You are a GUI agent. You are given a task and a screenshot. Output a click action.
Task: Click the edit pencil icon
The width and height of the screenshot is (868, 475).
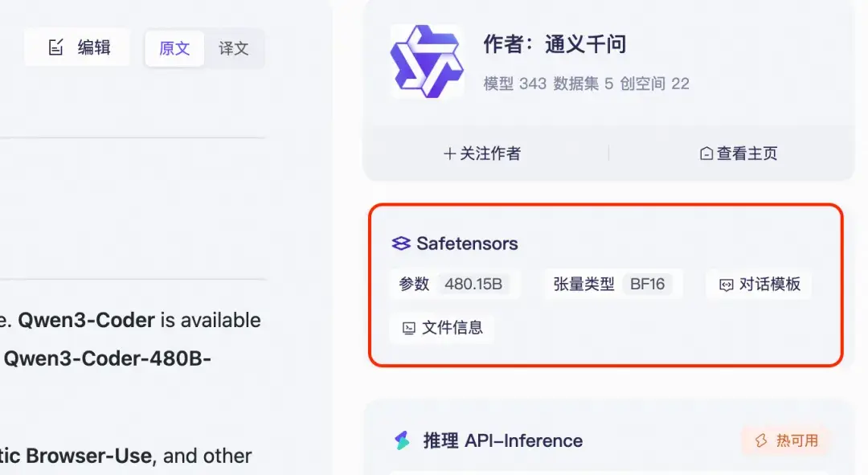55,48
